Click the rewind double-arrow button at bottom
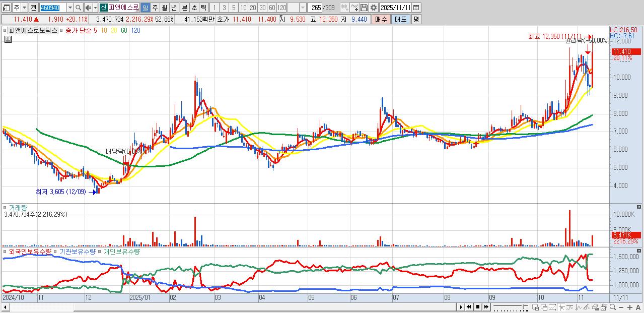 pyautogui.click(x=469, y=307)
